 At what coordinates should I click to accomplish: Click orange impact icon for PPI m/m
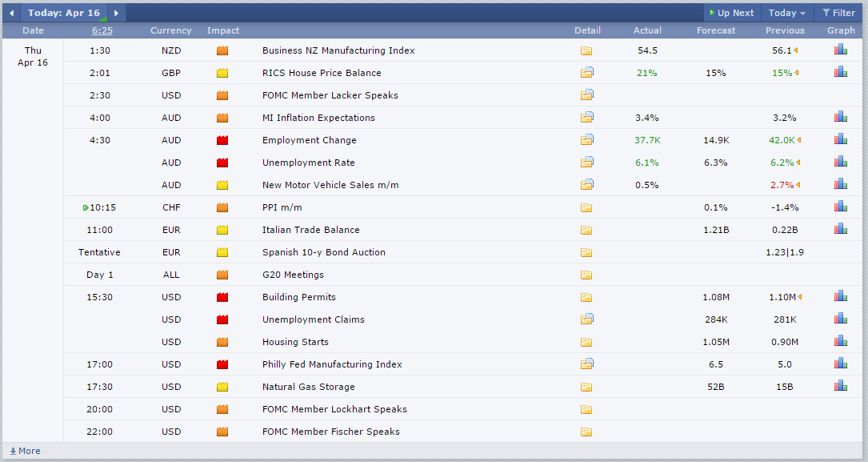tap(222, 207)
